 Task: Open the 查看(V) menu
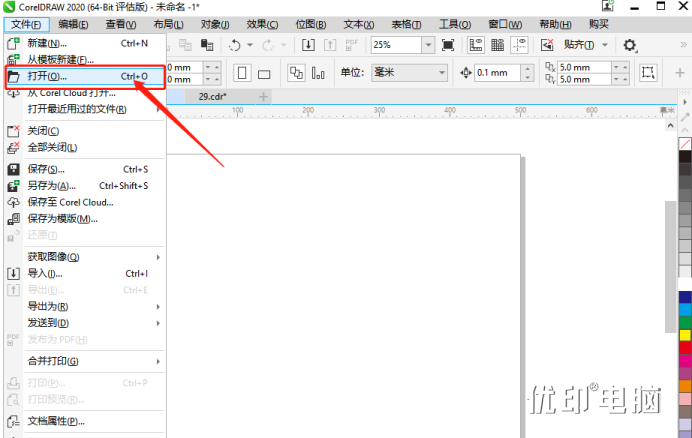tap(120, 24)
